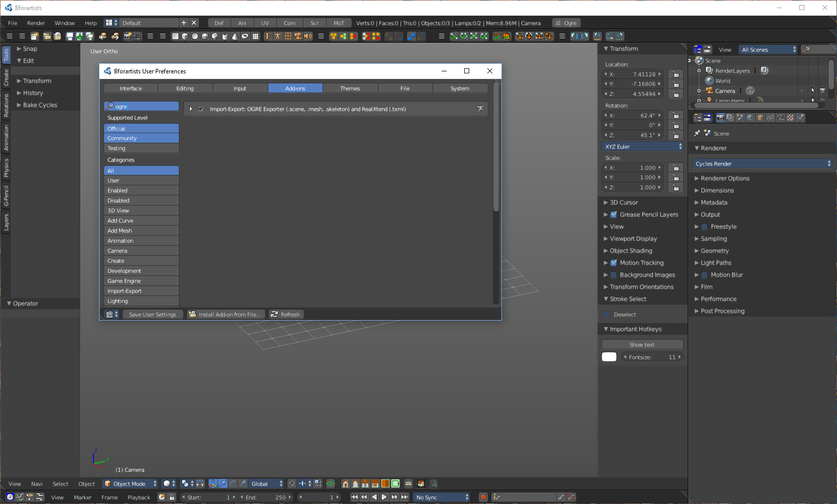Add a Cone primitive from toolbar
The image size is (837, 504).
(x=235, y=36)
